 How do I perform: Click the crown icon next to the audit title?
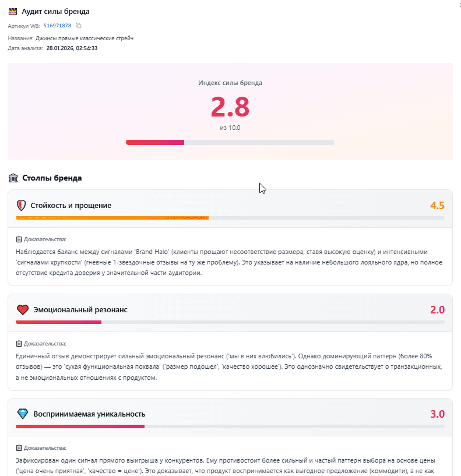tap(13, 12)
